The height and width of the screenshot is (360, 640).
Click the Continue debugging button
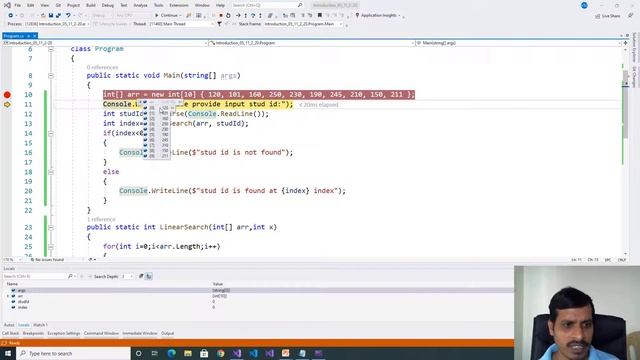tap(168, 16)
